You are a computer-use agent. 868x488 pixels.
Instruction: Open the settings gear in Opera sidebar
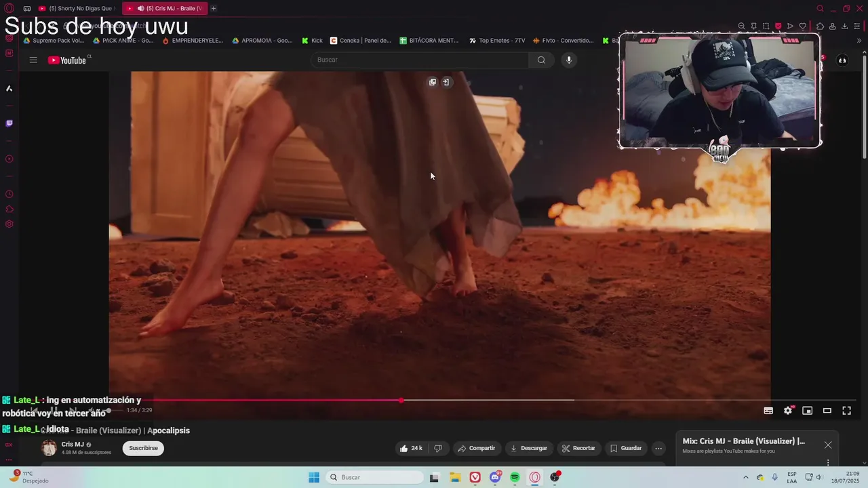pyautogui.click(x=9, y=224)
